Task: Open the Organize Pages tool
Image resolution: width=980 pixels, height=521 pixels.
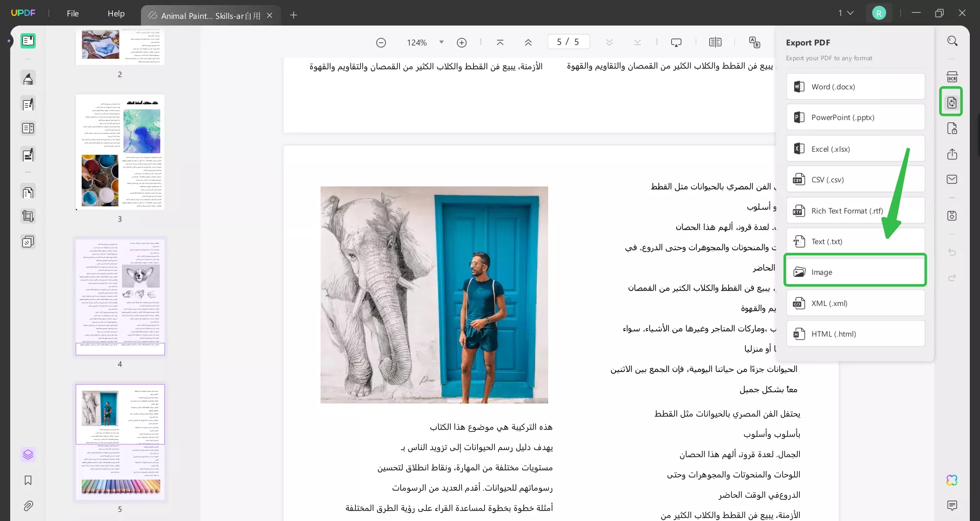Action: click(x=28, y=192)
